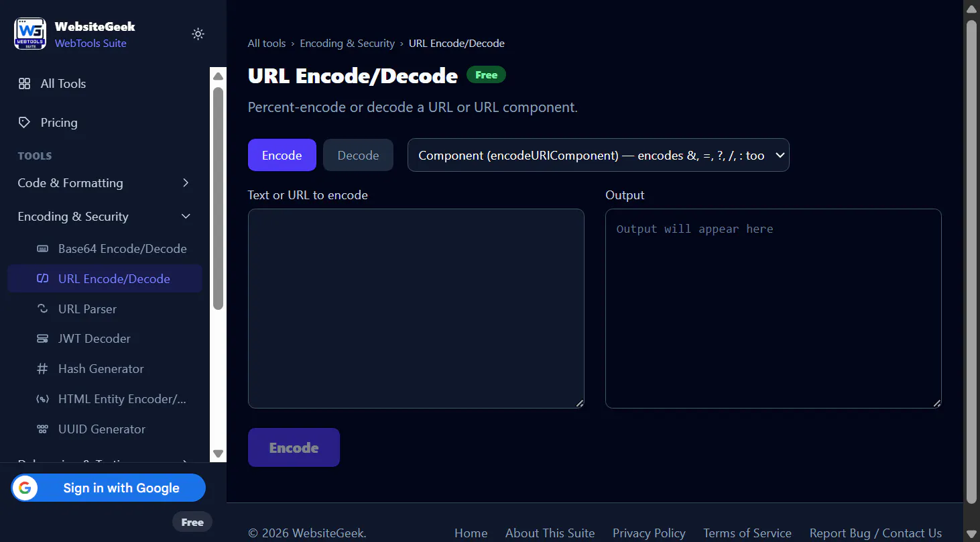
Task: Go to Encoding & Security breadcrumb
Action: pos(347,43)
